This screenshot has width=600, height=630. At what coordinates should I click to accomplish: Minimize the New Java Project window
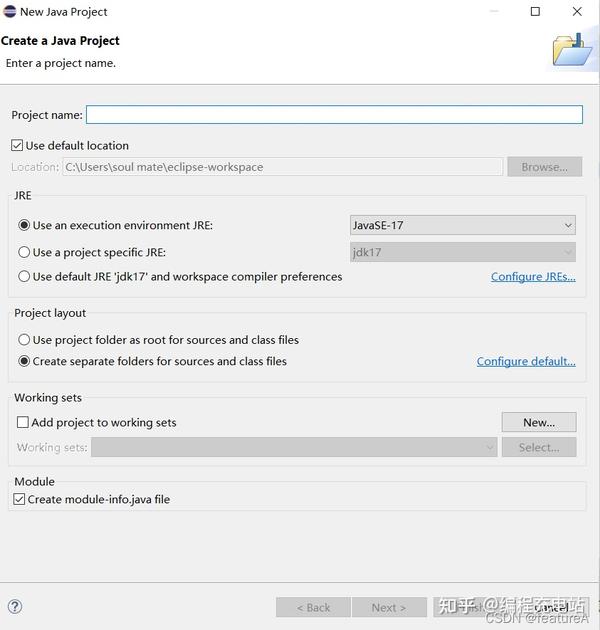(493, 12)
